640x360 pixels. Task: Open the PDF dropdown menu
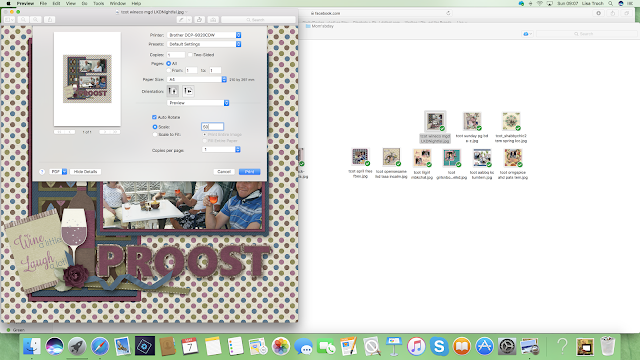click(58, 172)
